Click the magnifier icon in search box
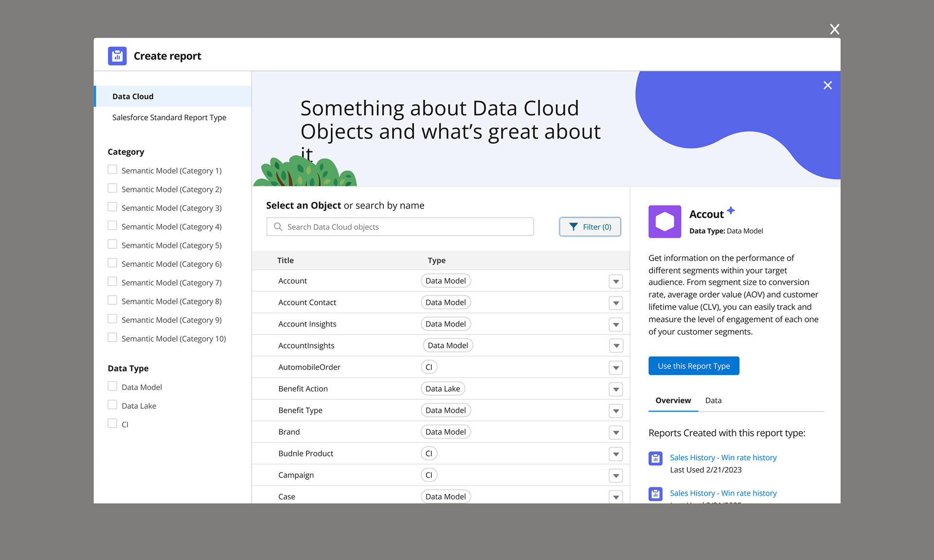This screenshot has height=560, width=934. pyautogui.click(x=278, y=227)
